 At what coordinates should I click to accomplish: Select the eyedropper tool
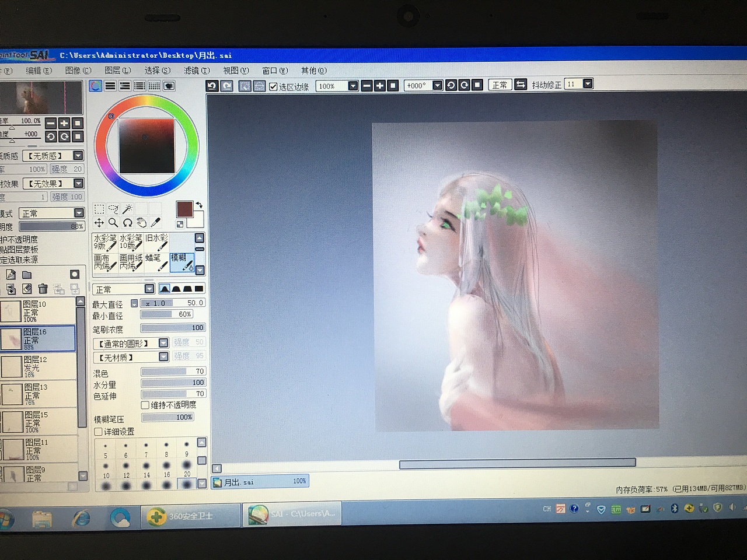156,223
